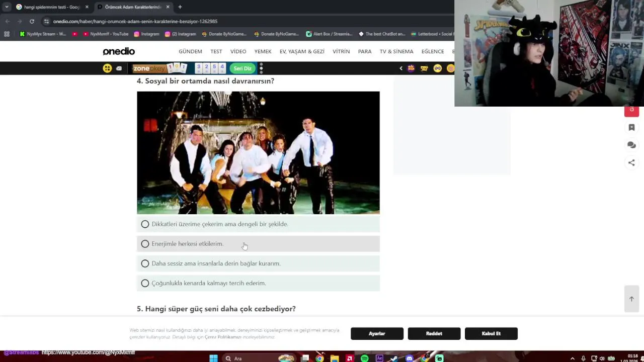Open the Çerez Politikamızı link
644x362 pixels.
(x=223, y=337)
